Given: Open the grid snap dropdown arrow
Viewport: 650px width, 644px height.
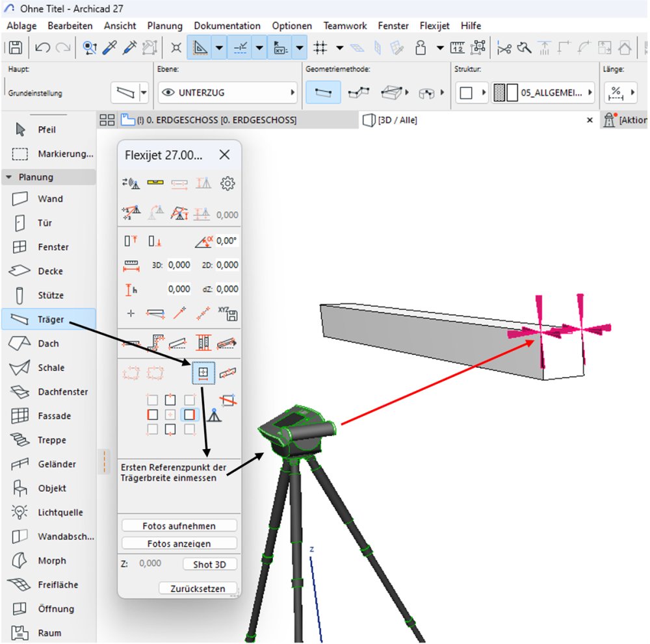Looking at the screenshot, I should 340,47.
